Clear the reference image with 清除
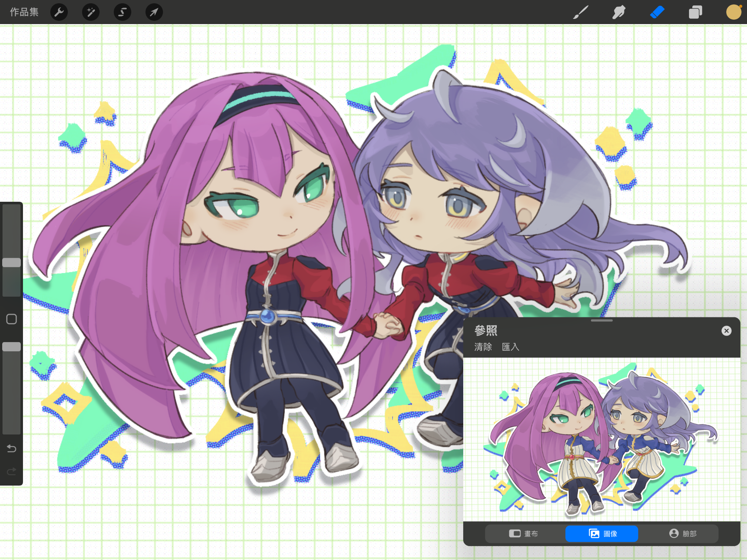The width and height of the screenshot is (747, 560). [483, 347]
